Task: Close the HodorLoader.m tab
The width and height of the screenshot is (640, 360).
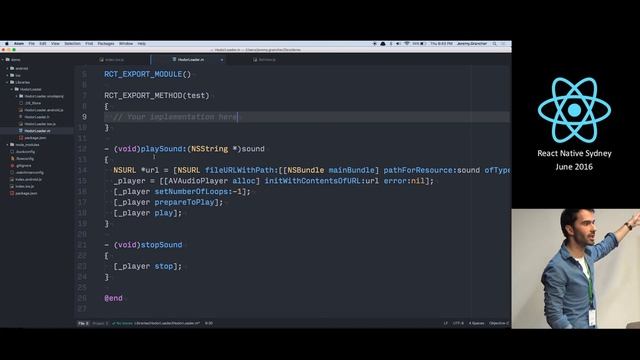Action: click(222, 60)
